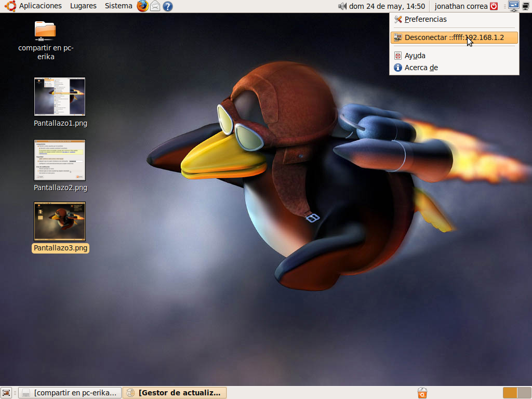Open the blue help question-mark launcher
The image size is (532, 399).
pyautogui.click(x=168, y=6)
